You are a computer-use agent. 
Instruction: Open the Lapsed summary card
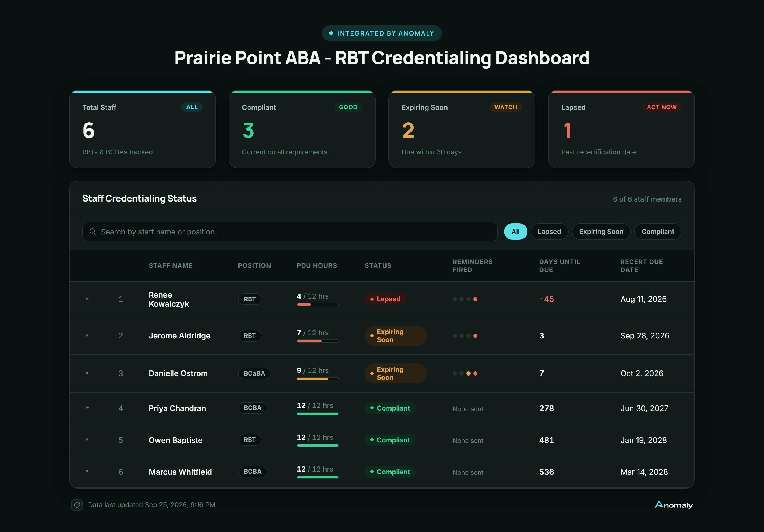(622, 129)
